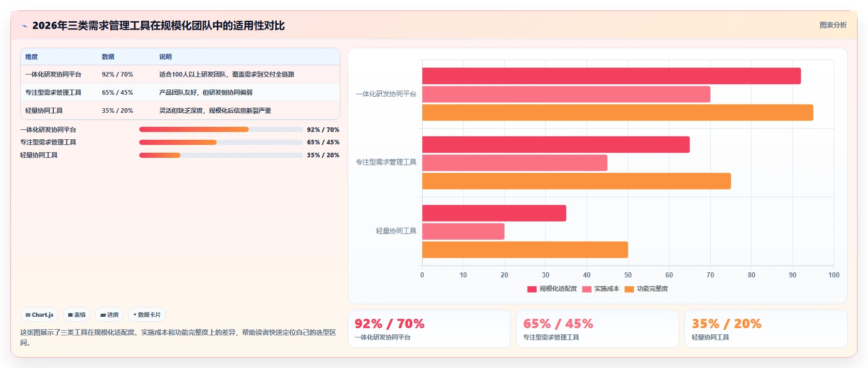This screenshot has height=368, width=868.
Task: Toggle the 功能完整度 legend swatch
Action: pos(629,289)
